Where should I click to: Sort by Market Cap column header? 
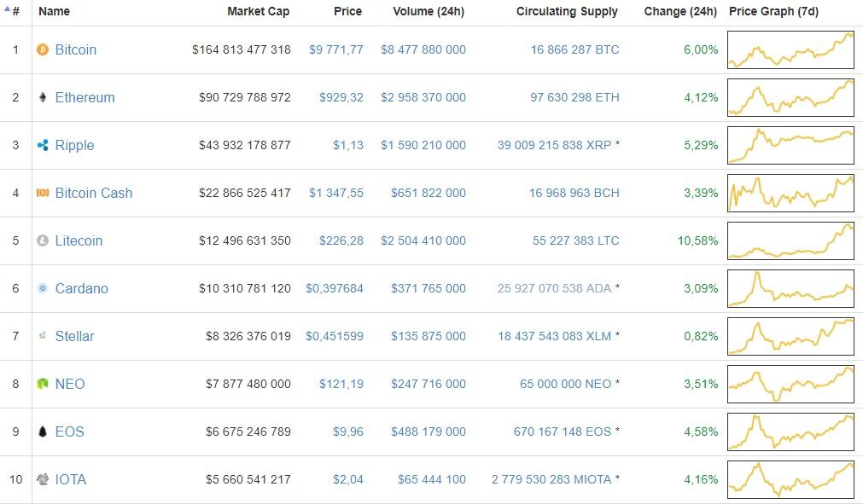point(258,11)
